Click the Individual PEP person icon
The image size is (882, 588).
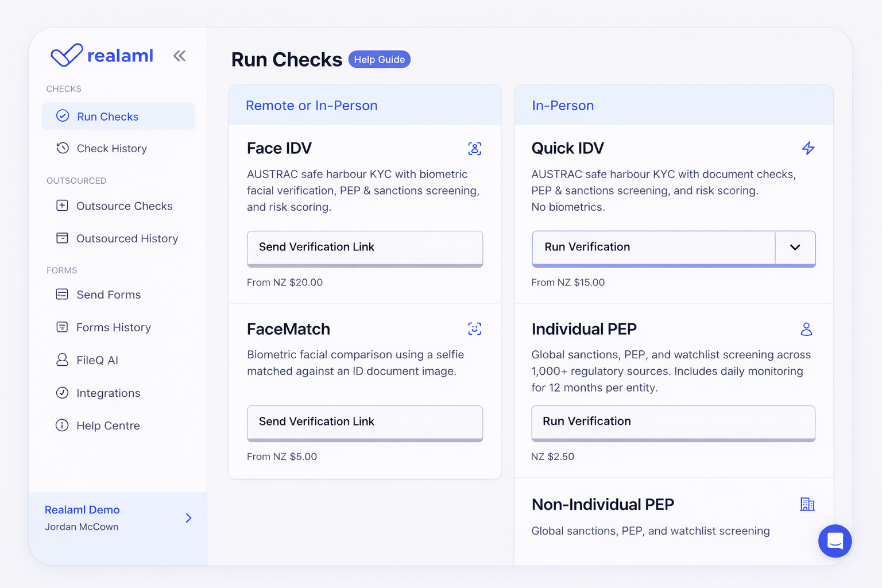click(806, 329)
